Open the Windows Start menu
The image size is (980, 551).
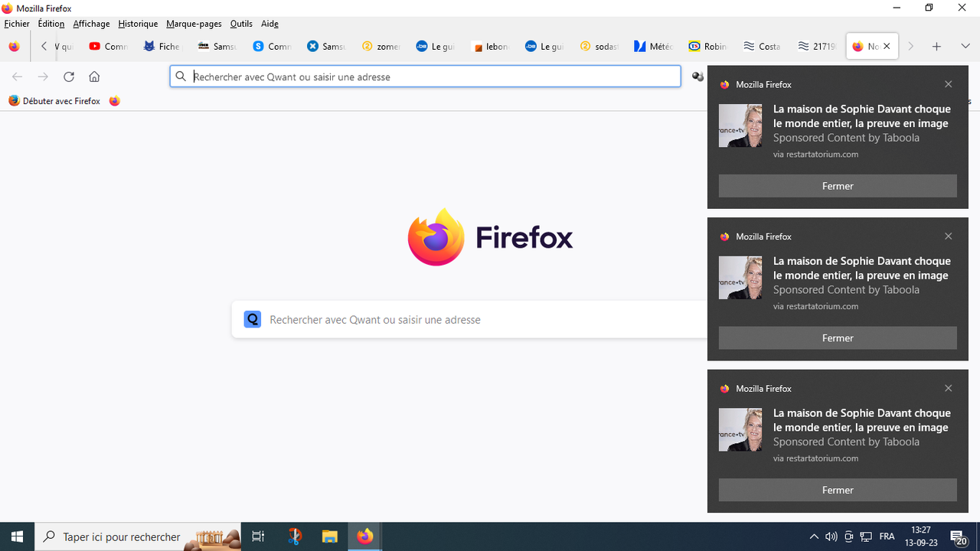point(17,537)
